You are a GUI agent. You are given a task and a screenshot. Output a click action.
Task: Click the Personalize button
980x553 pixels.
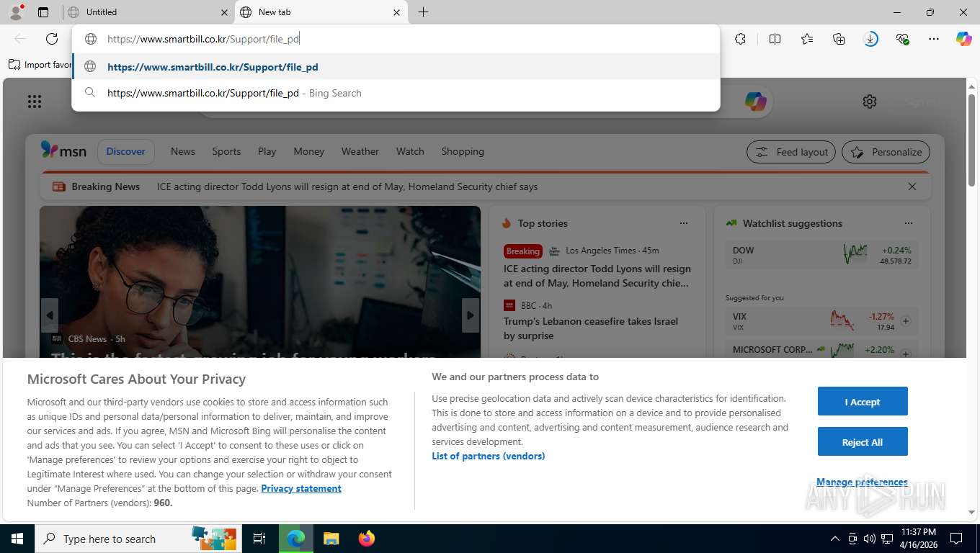886,152
